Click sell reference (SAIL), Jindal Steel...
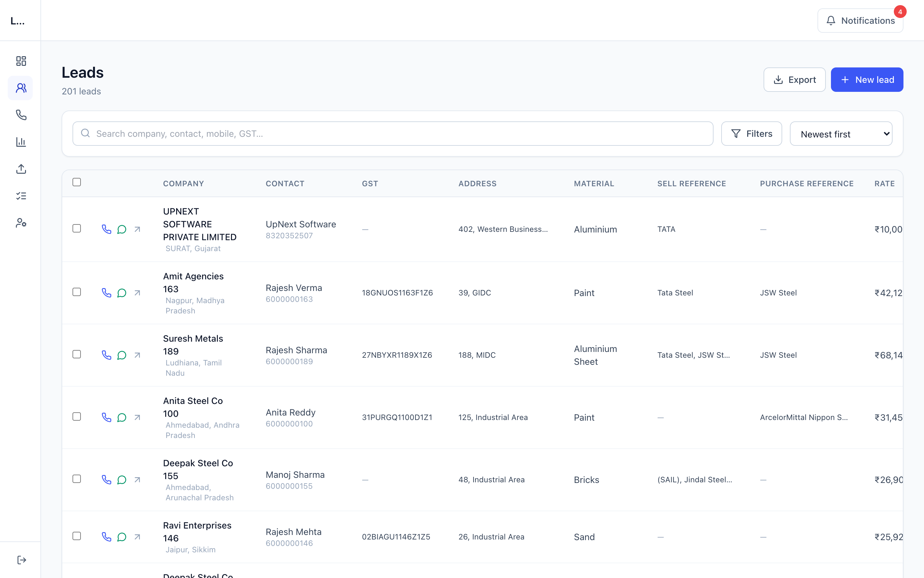 (695, 480)
